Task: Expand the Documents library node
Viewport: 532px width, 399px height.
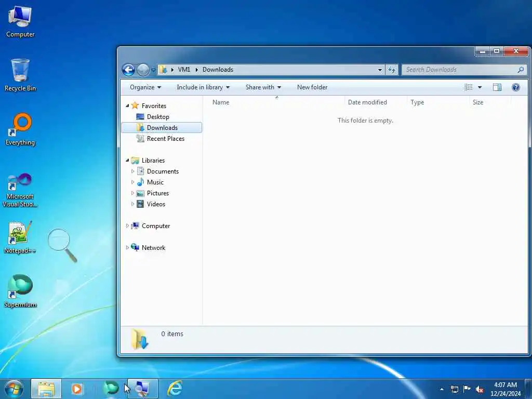Action: click(132, 171)
